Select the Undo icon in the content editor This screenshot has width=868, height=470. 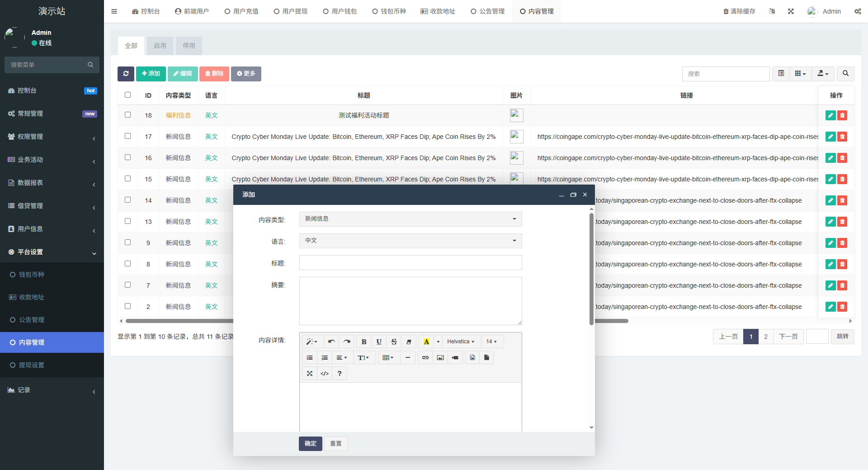click(331, 342)
